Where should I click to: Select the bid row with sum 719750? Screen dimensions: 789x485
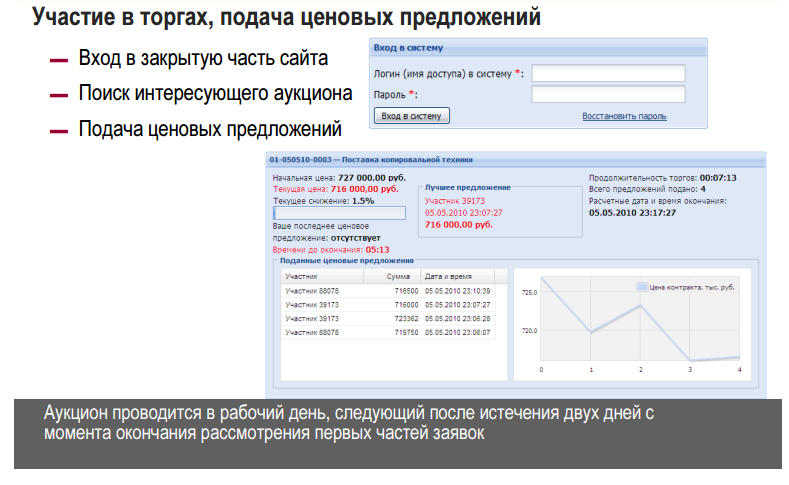coord(385,332)
